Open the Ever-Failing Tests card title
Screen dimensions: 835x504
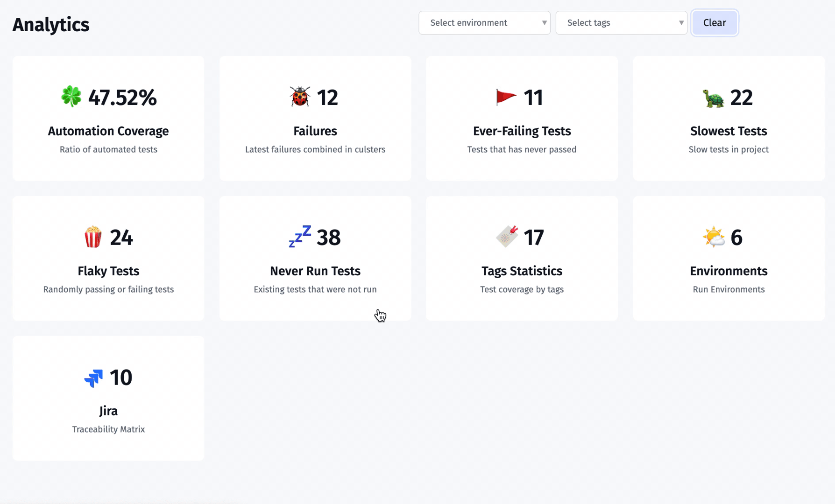(522, 131)
